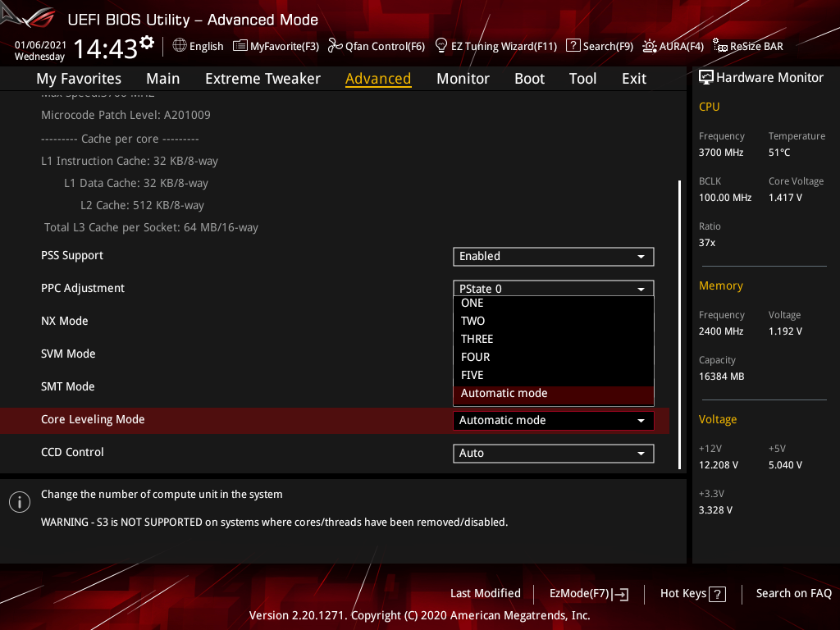Select the PSS Support setting label
Screen dimensions: 840x630
coord(72,256)
